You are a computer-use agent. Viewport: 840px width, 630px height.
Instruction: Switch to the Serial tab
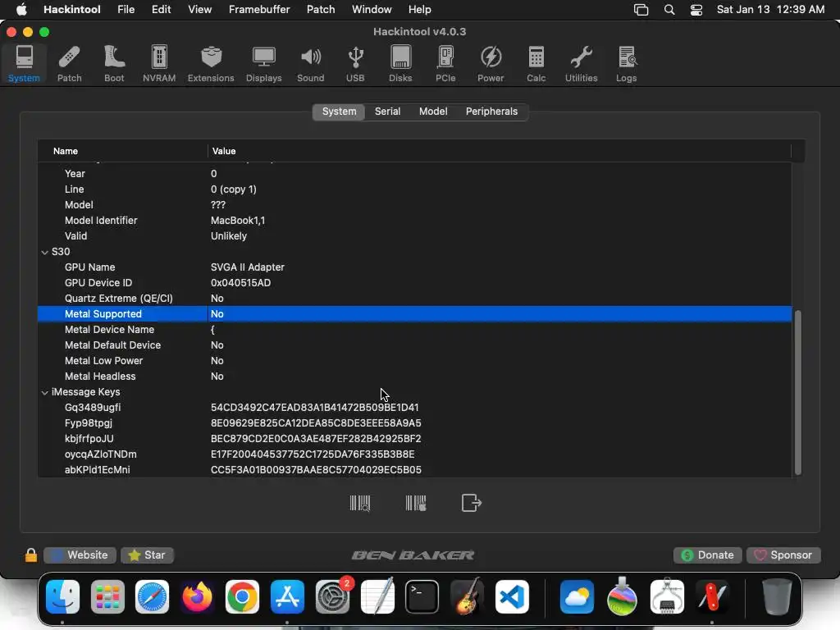[x=387, y=112]
